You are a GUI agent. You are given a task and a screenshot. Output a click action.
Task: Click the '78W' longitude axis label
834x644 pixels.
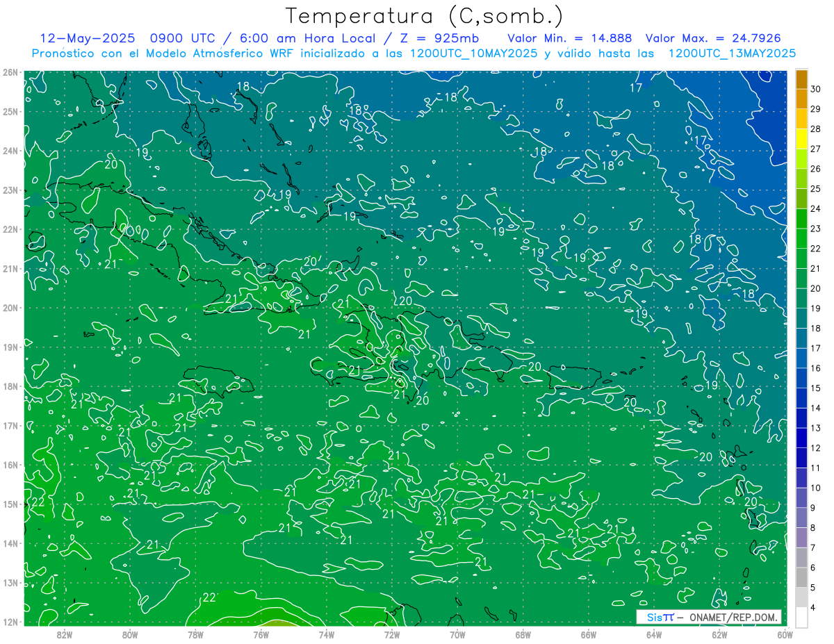coord(195,634)
